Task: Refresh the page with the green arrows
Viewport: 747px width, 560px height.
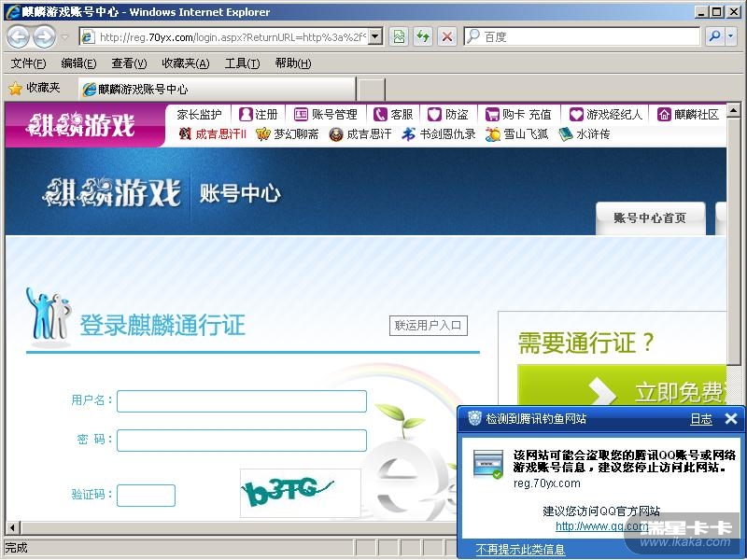Action: [x=423, y=36]
